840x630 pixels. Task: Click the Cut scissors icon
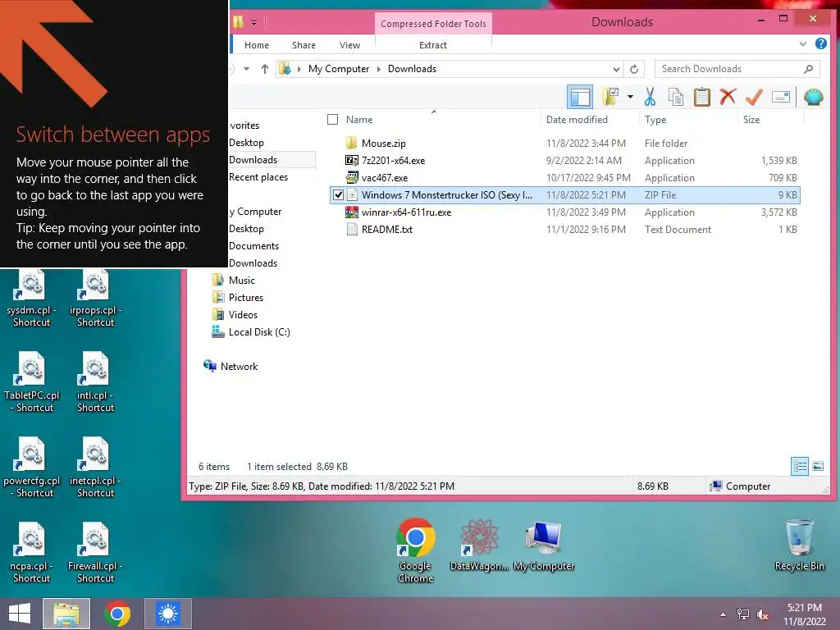(x=650, y=97)
